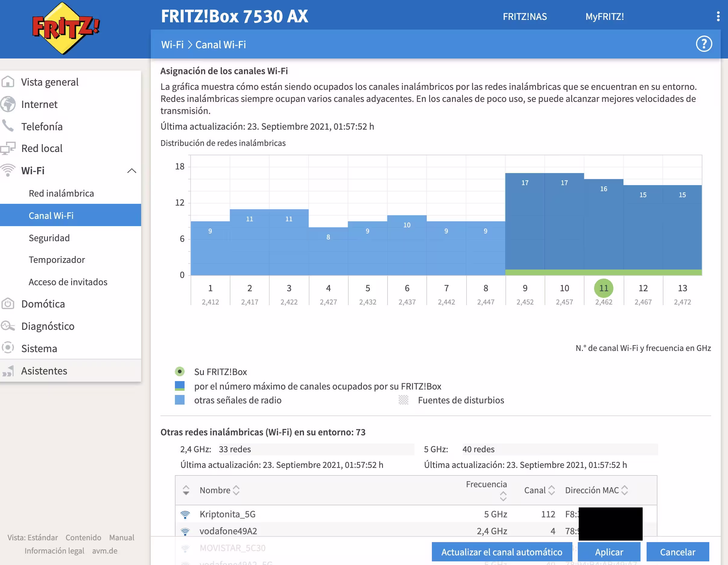
Task: Click the otras señales de radio swatch
Action: point(180,400)
